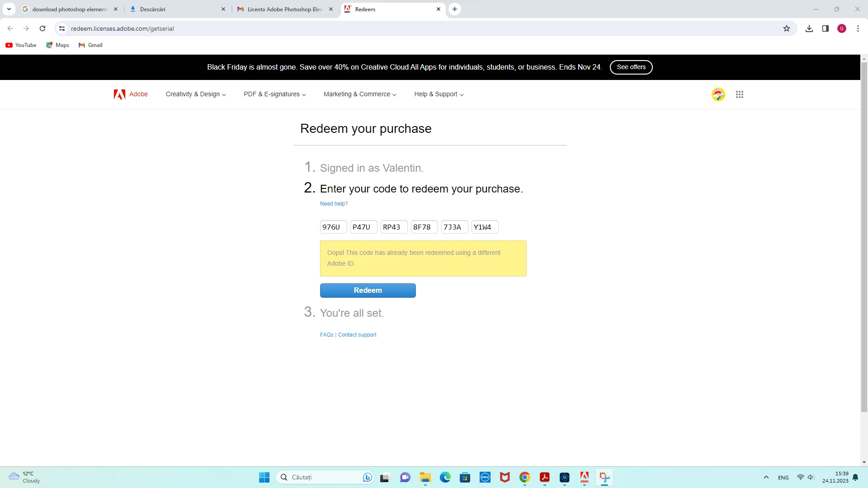Image resolution: width=868 pixels, height=488 pixels.
Task: Open the Adobe account profile avatar
Action: (x=718, y=94)
